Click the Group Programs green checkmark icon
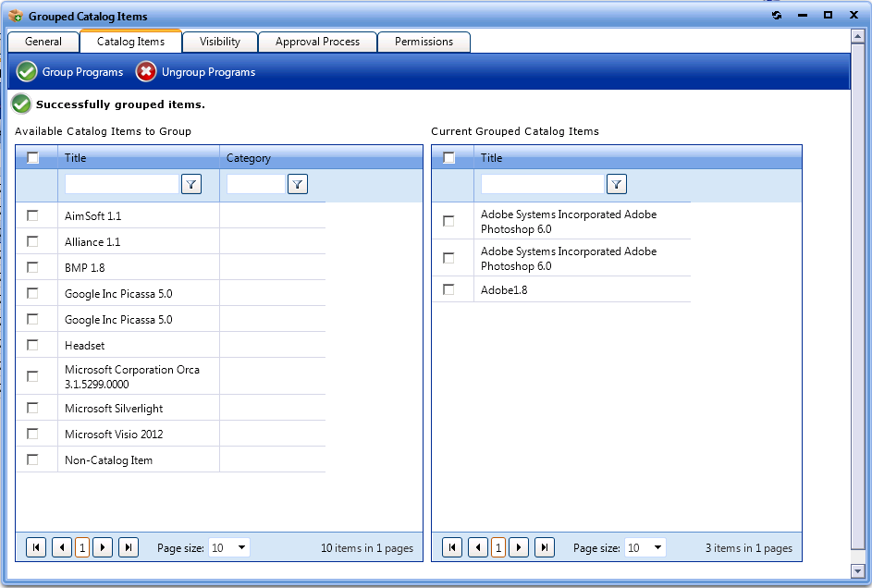This screenshot has height=588, width=872. tap(25, 71)
